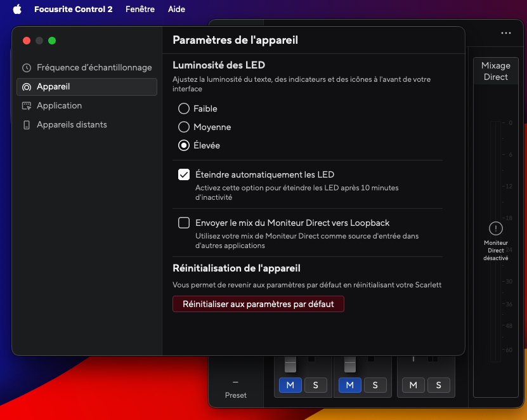Toggle the first blue M mute button
The height and width of the screenshot is (420, 527).
(x=290, y=384)
